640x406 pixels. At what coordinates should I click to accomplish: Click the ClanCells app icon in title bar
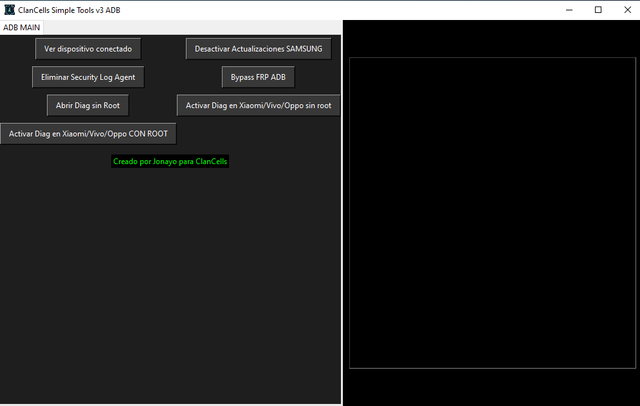coord(9,10)
